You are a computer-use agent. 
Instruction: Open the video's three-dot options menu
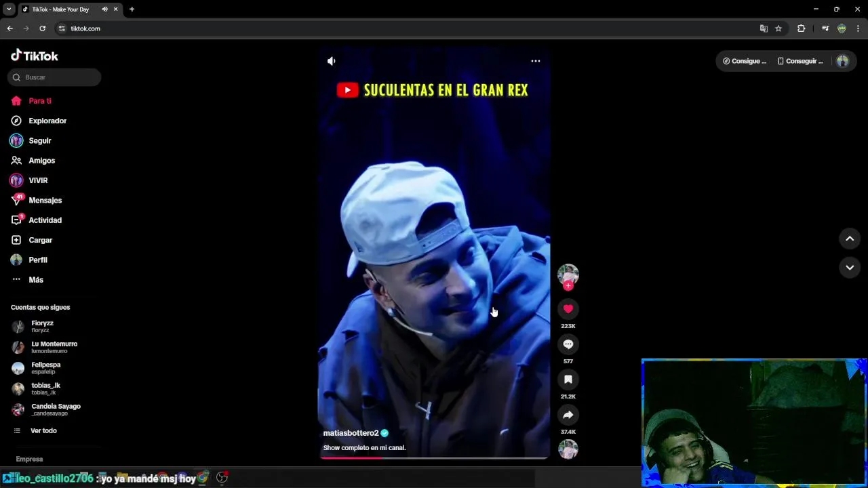[536, 61]
